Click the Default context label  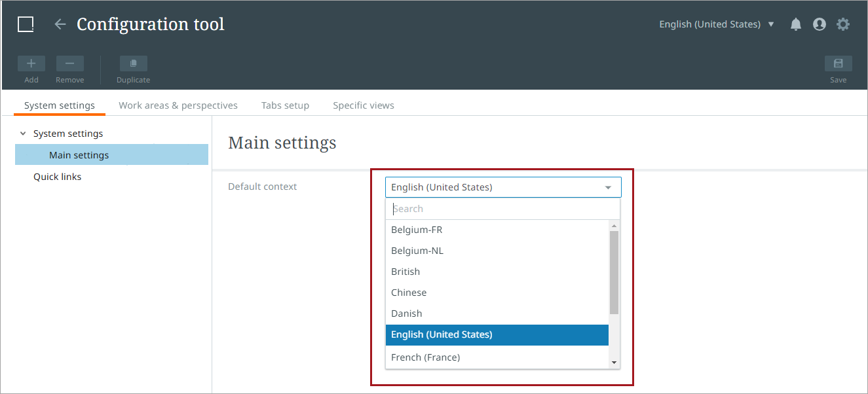click(x=262, y=187)
